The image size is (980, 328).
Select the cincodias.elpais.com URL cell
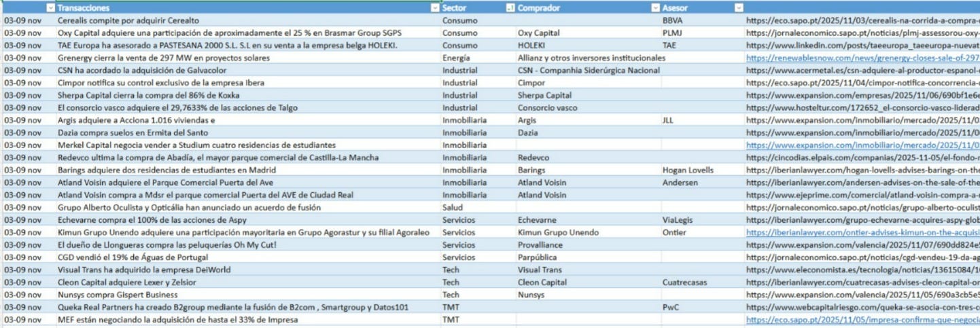862,158
